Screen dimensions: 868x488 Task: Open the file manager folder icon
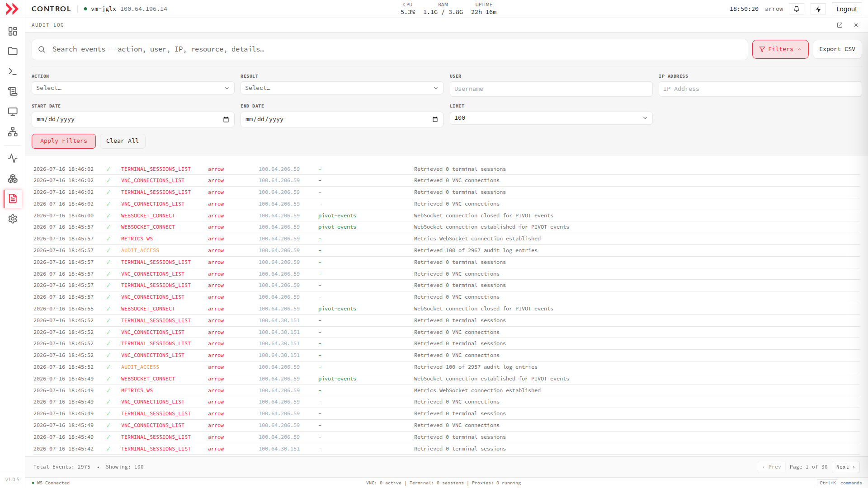(x=13, y=51)
